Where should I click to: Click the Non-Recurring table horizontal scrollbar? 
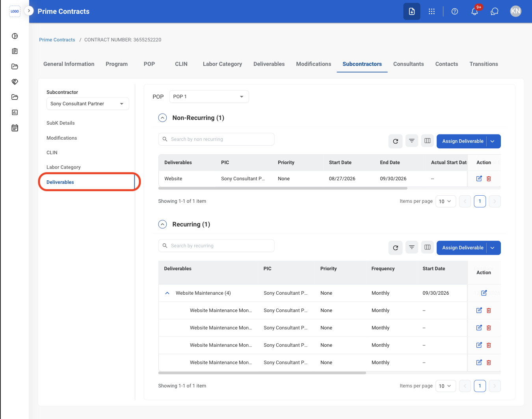click(283, 189)
